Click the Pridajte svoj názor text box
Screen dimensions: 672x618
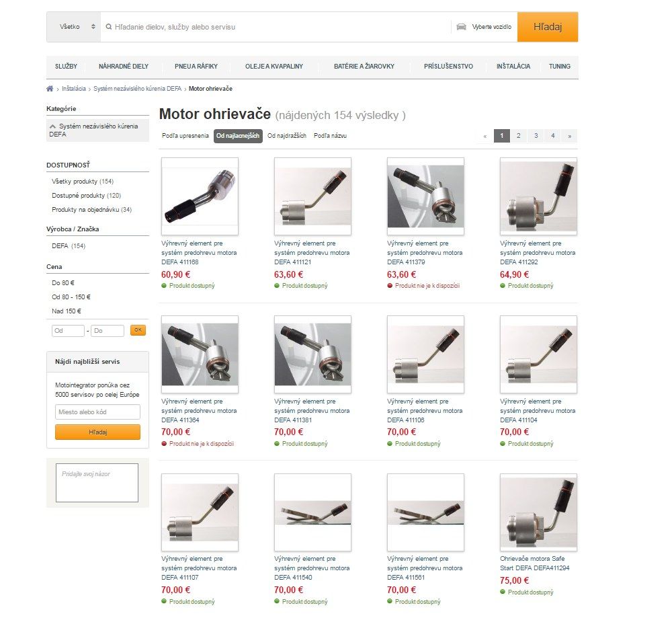(97, 482)
